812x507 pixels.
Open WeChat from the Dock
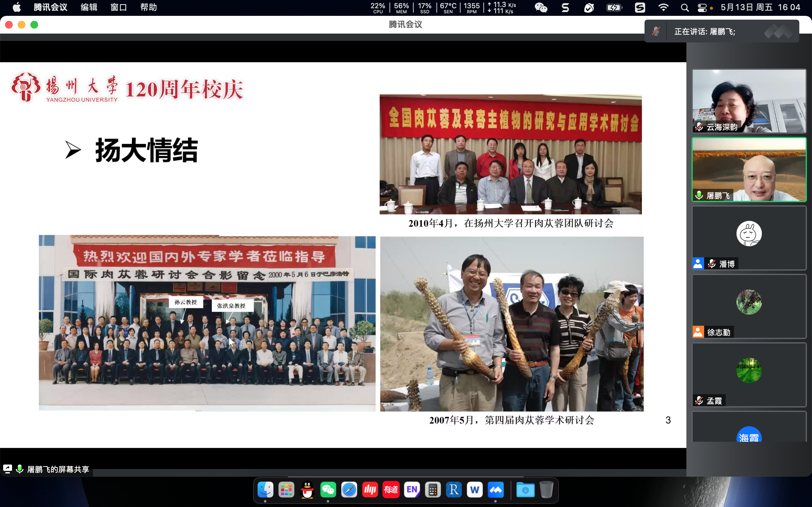tap(328, 490)
